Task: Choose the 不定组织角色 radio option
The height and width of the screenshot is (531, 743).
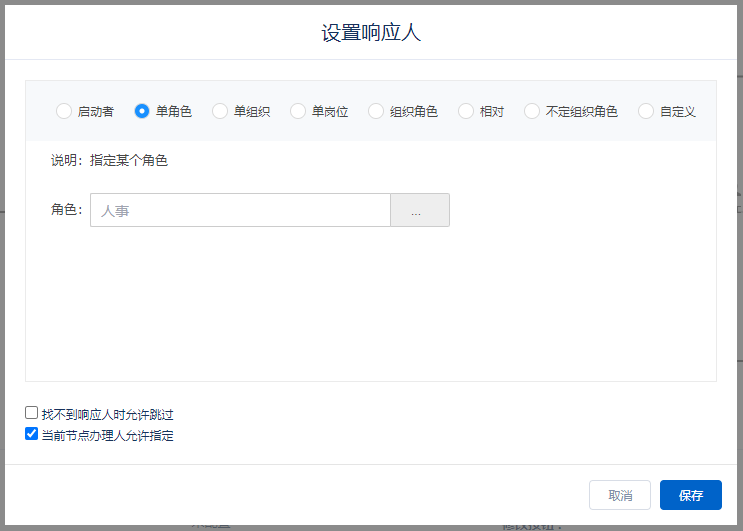Action: [x=532, y=111]
